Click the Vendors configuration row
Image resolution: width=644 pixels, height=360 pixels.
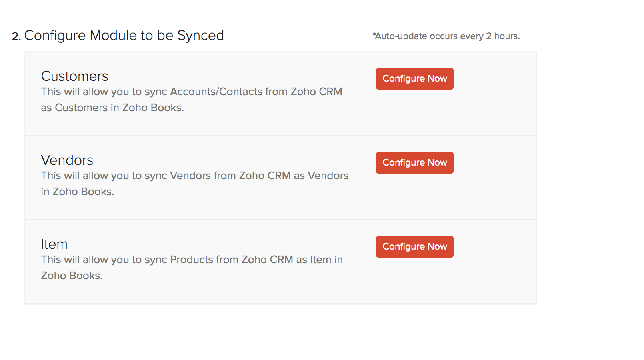tap(240, 177)
